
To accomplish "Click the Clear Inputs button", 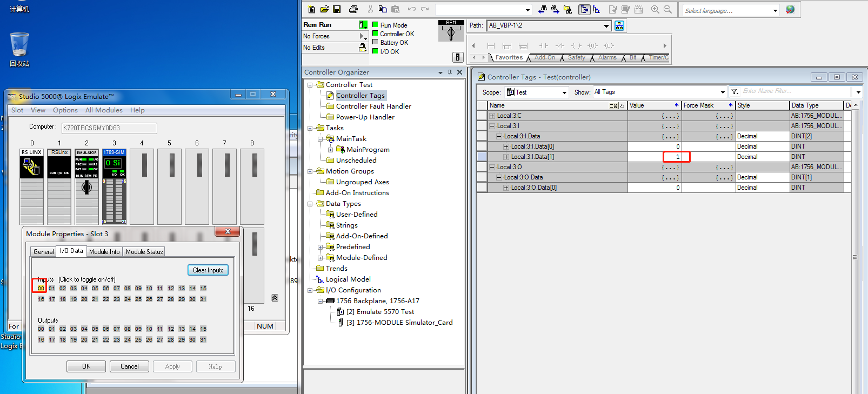I will (208, 270).
